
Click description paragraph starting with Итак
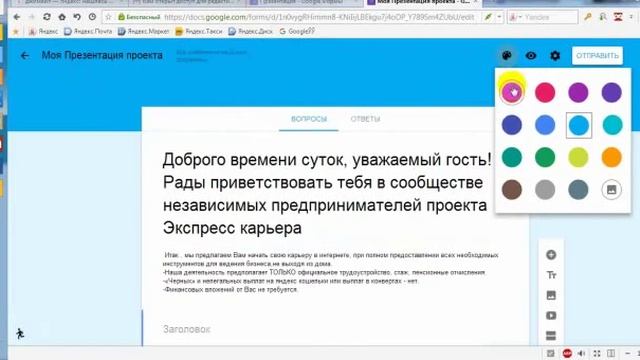(x=331, y=272)
